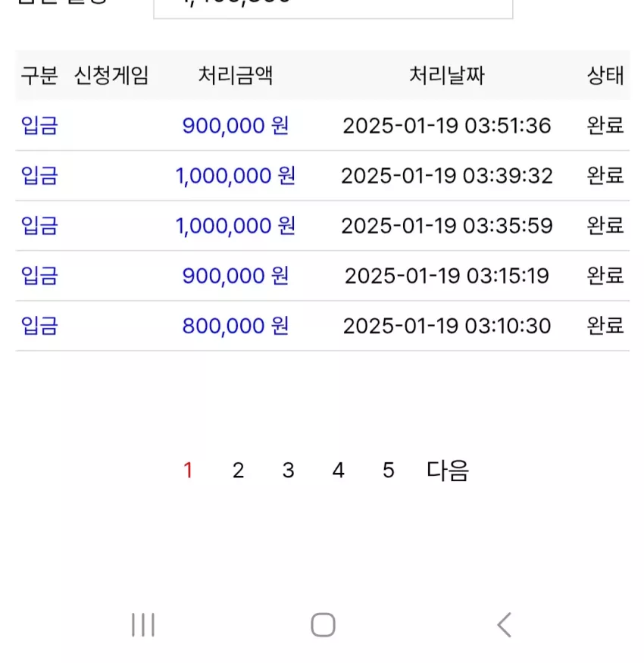Tap the Android home button icon
Viewport: 644px width, 663px height.
[323, 624]
